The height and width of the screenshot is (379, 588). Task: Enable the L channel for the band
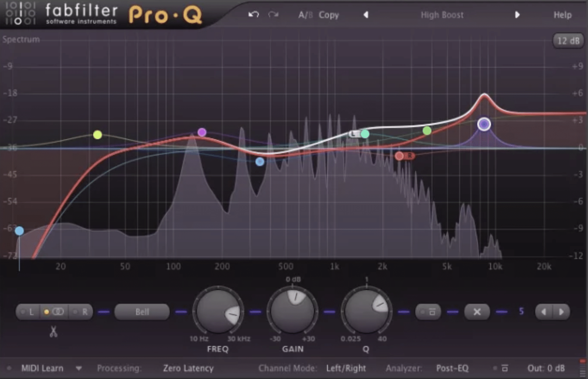point(29,312)
